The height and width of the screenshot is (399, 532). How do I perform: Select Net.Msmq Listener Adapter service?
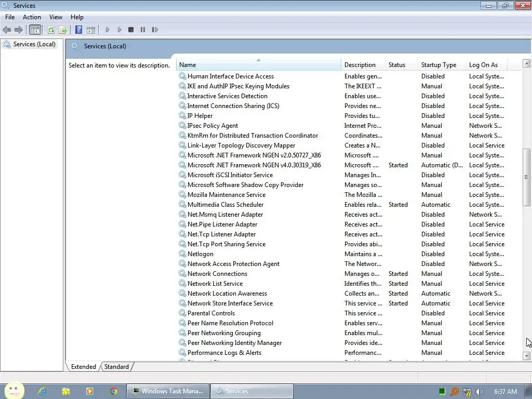[225, 215]
